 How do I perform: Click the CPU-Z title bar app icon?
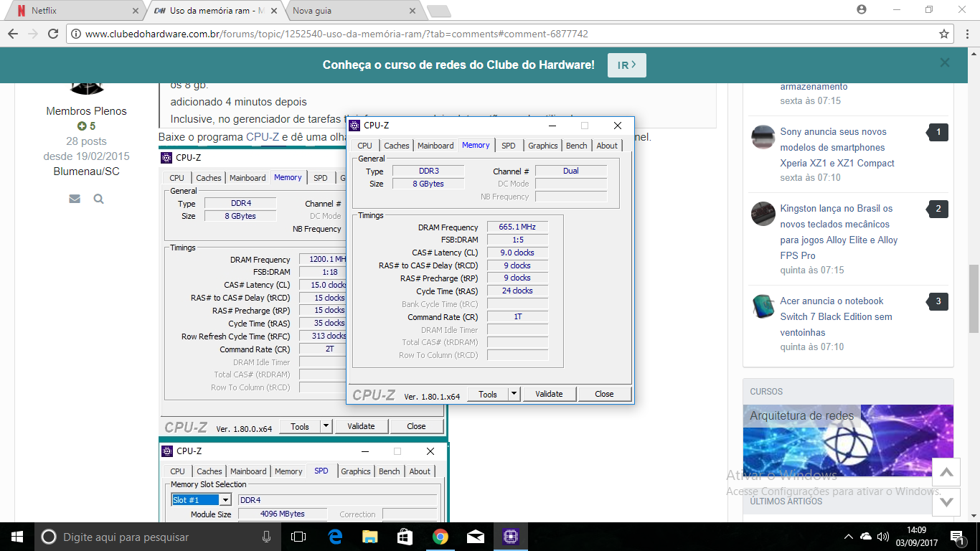[354, 126]
